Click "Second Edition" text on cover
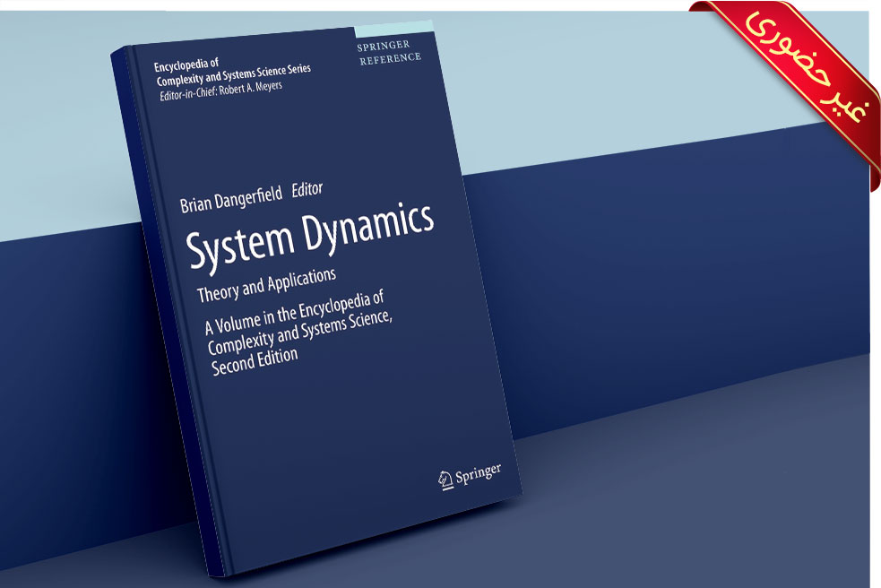881x588 pixels. coord(255,361)
